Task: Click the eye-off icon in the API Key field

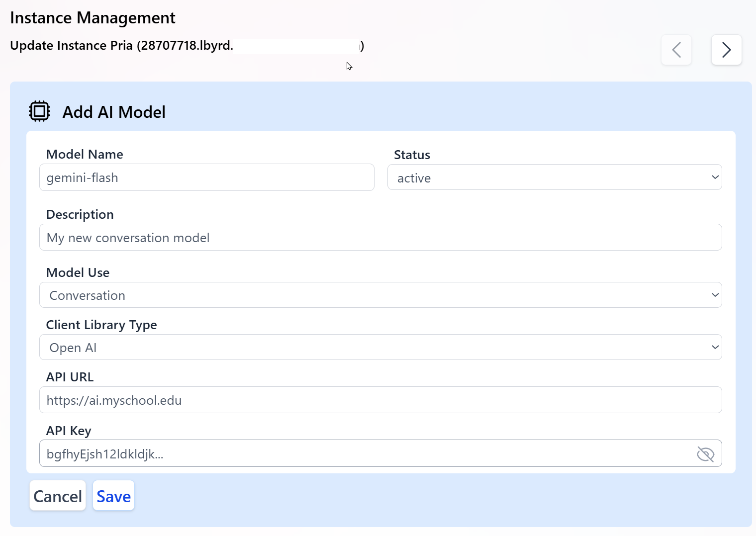Action: [705, 453]
